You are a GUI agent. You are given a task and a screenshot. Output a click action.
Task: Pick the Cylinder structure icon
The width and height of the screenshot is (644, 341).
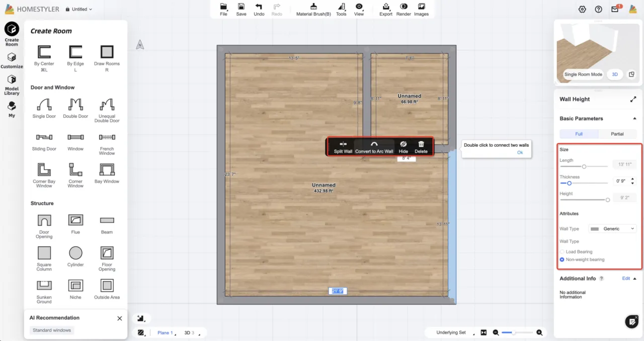click(x=75, y=253)
